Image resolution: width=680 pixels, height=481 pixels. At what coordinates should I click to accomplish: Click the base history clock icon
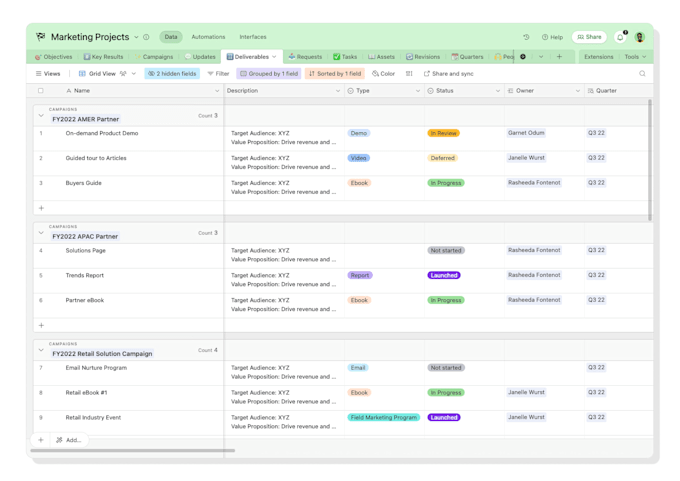click(526, 37)
